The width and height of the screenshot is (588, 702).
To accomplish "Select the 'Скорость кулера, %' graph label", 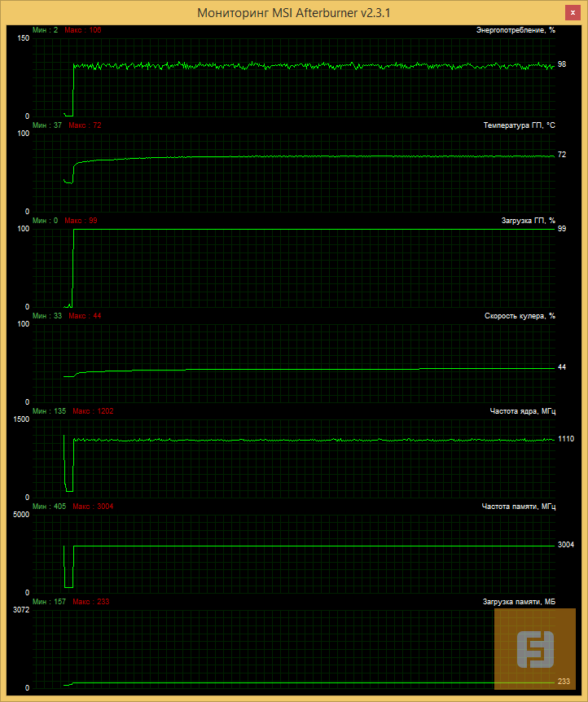I will click(x=520, y=316).
